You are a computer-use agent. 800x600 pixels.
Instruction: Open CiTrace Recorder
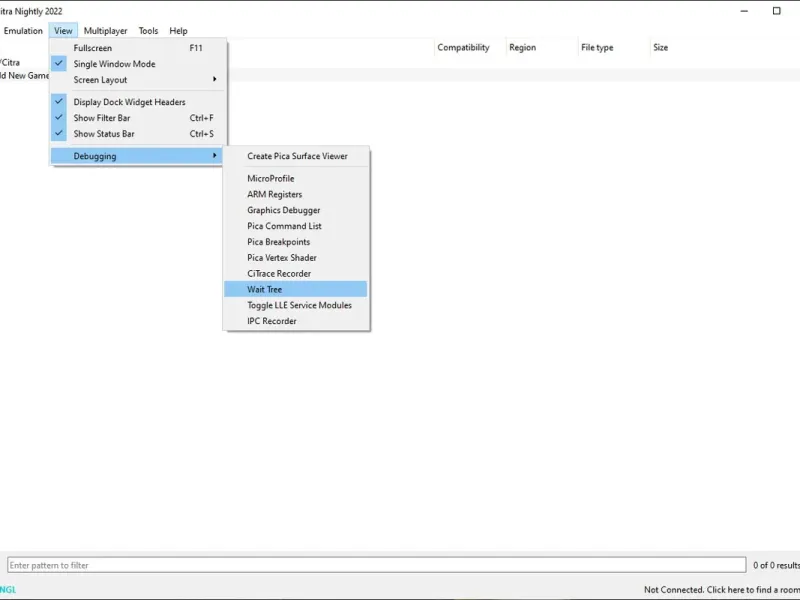(296, 273)
